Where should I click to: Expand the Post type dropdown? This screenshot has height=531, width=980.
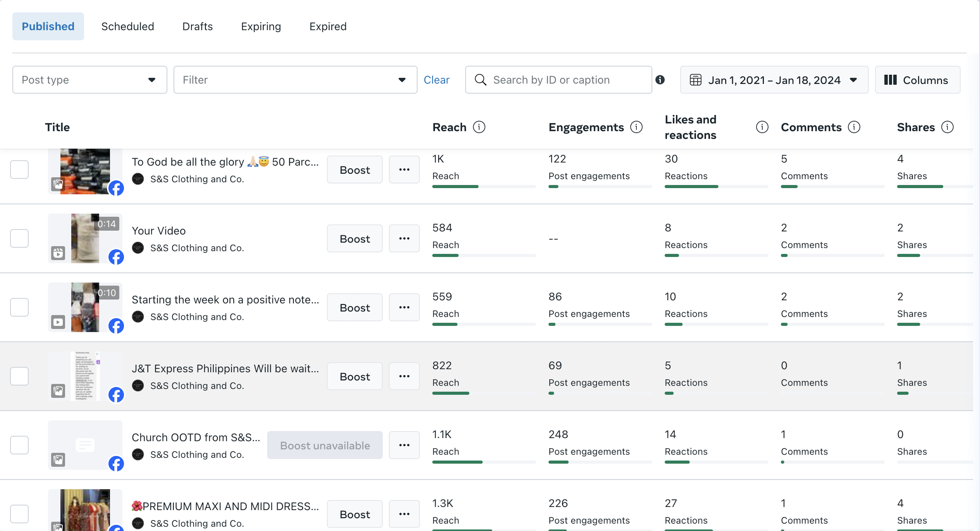coord(90,80)
